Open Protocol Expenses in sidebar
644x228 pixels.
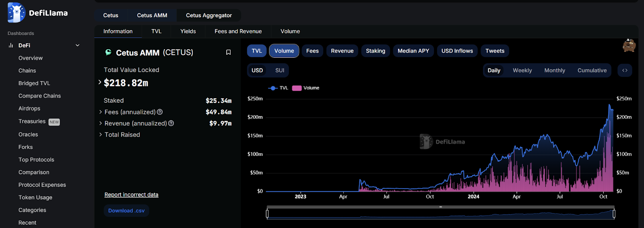coord(42,185)
